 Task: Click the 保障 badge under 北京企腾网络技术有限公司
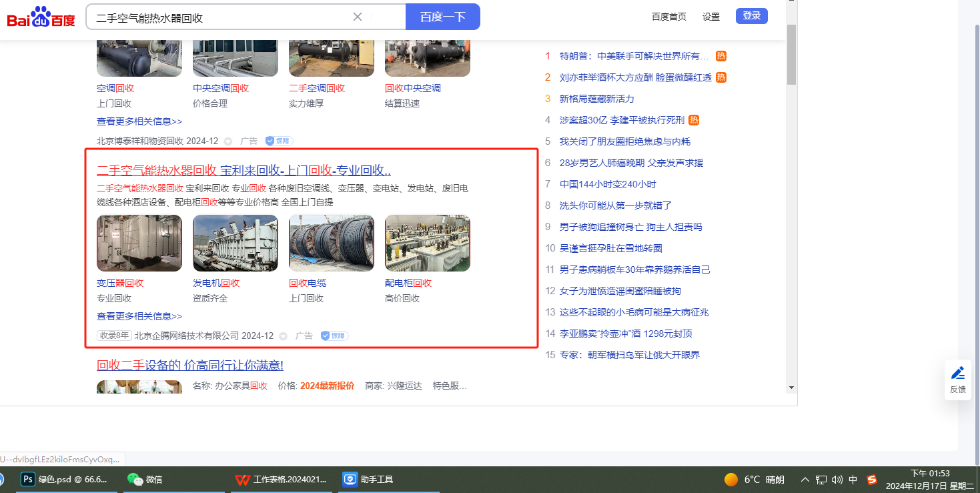(335, 336)
